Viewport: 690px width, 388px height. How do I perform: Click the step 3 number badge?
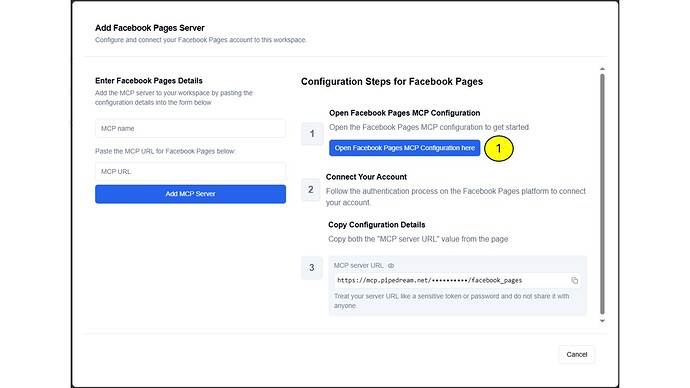[312, 268]
